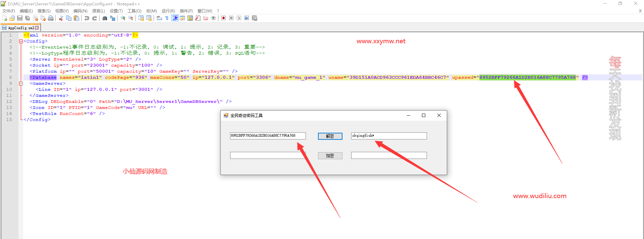Screen dimensions: 644x239
Task: Open the 窗口(W) menu
Action: pos(205,11)
